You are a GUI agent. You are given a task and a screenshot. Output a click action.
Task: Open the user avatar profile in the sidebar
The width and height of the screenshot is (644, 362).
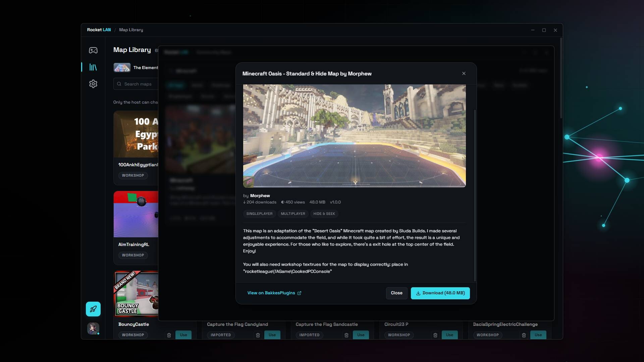click(x=93, y=328)
